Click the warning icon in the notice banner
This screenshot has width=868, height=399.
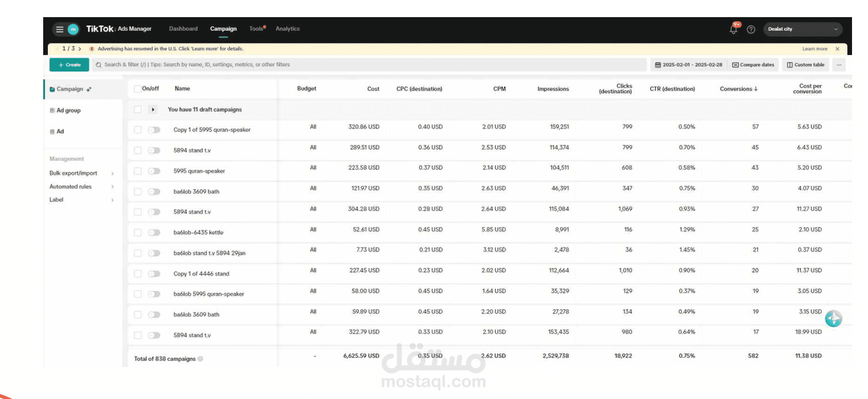pyautogui.click(x=92, y=49)
